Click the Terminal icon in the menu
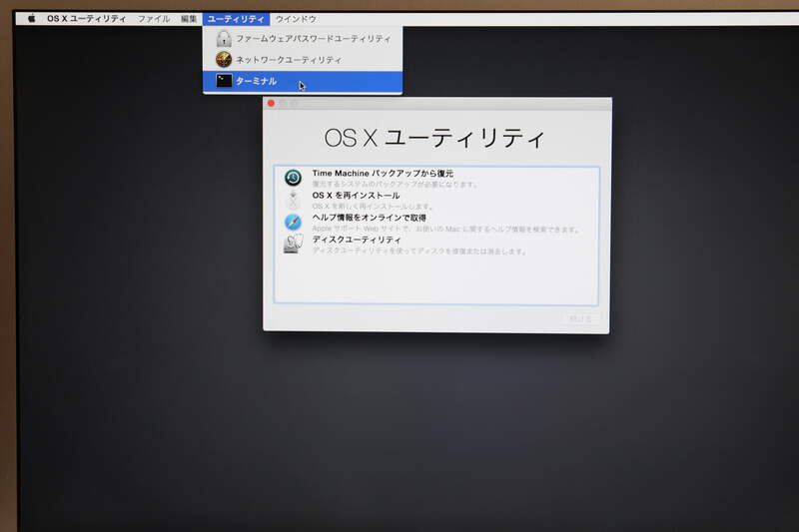This screenshot has width=799, height=532. (224, 81)
